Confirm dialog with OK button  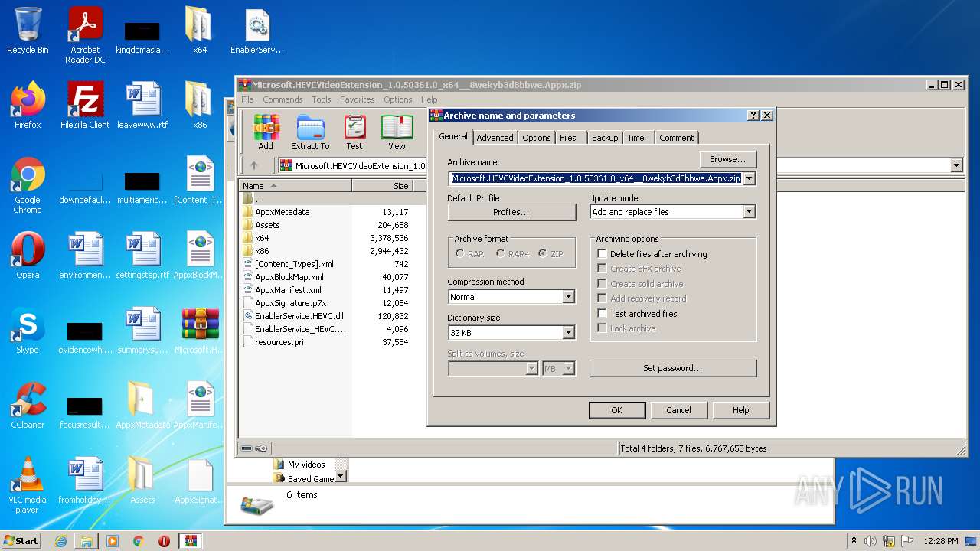pyautogui.click(x=616, y=410)
